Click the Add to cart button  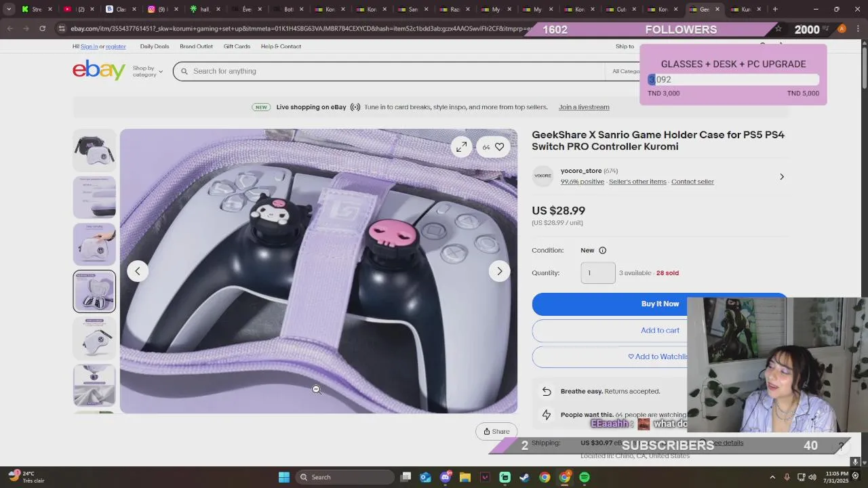pos(660,331)
